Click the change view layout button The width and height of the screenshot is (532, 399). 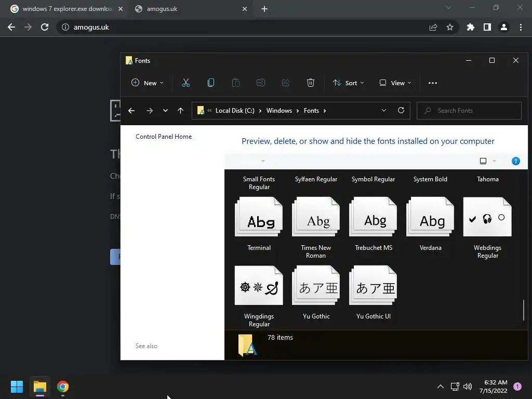point(483,161)
